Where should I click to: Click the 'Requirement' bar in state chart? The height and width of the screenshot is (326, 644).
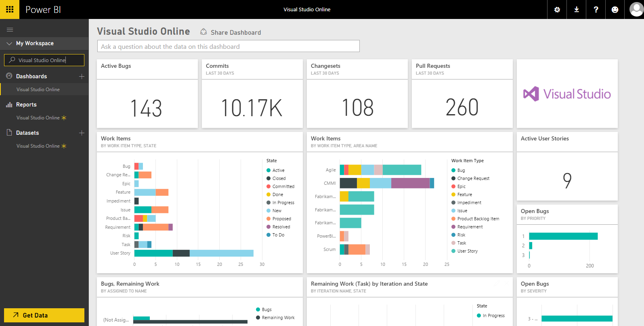tap(153, 227)
